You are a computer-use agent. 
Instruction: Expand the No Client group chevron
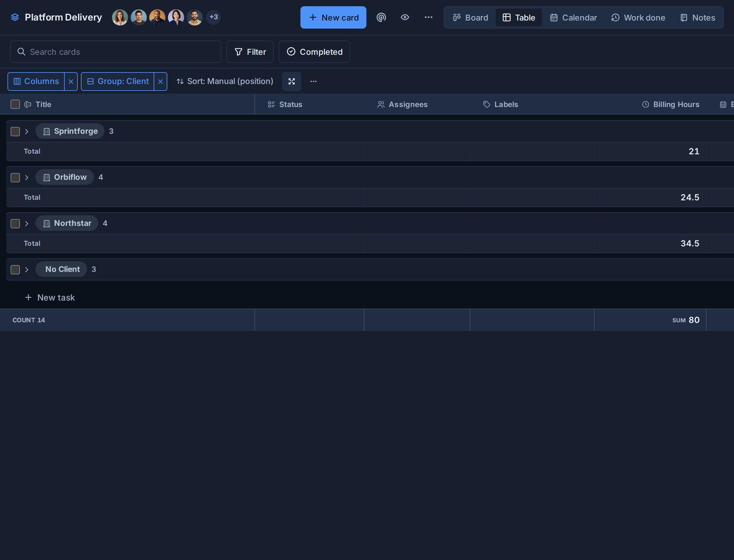click(27, 269)
